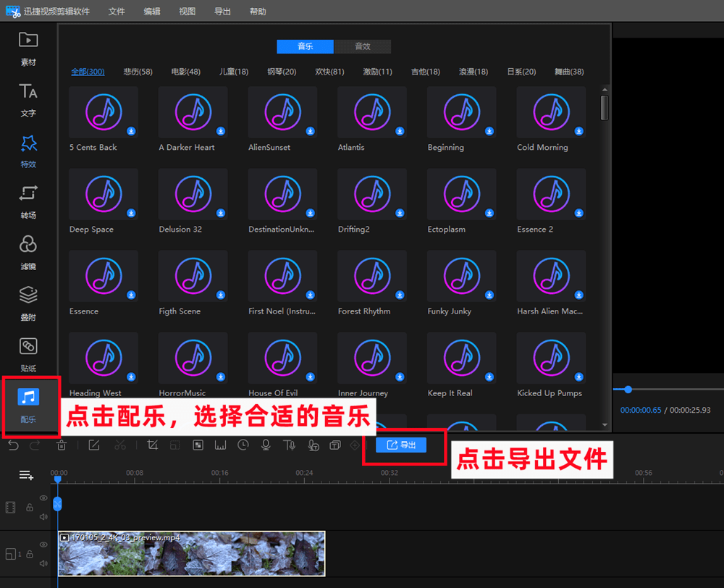Open the 贴纸 stickers panel
Image resolution: width=724 pixels, height=588 pixels.
(x=28, y=355)
